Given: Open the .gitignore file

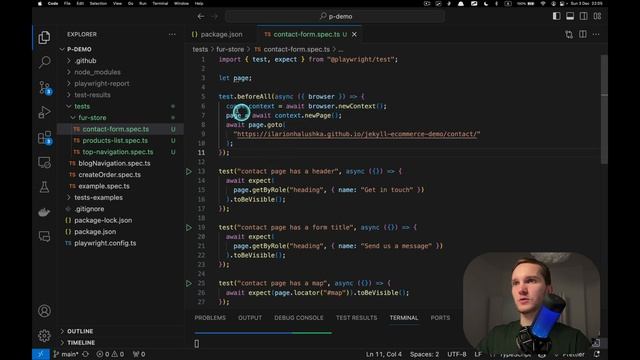Looking at the screenshot, I should tap(89, 209).
